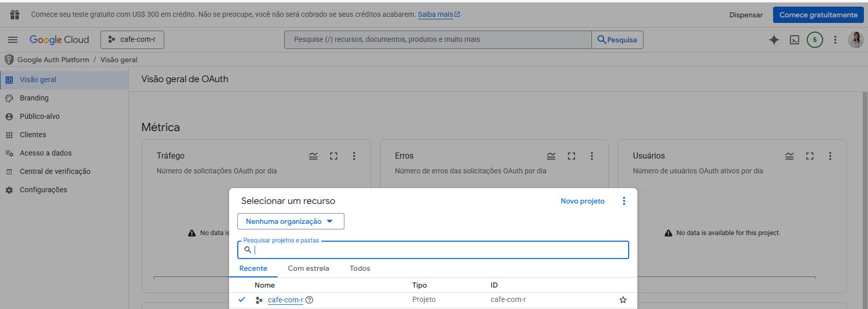
Task: Star the cafe-com-r project
Action: pos(623,300)
